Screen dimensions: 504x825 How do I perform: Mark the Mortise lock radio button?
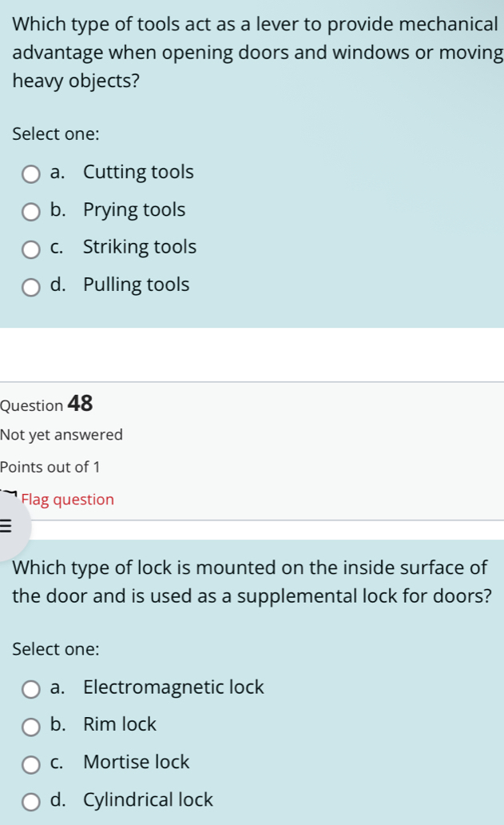31,763
